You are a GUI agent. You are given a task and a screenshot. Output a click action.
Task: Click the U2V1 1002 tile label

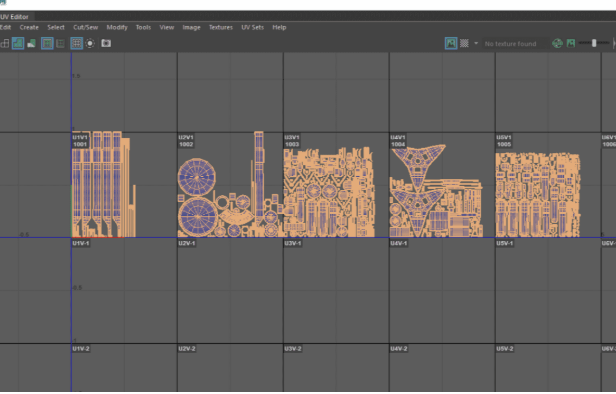tap(186, 141)
